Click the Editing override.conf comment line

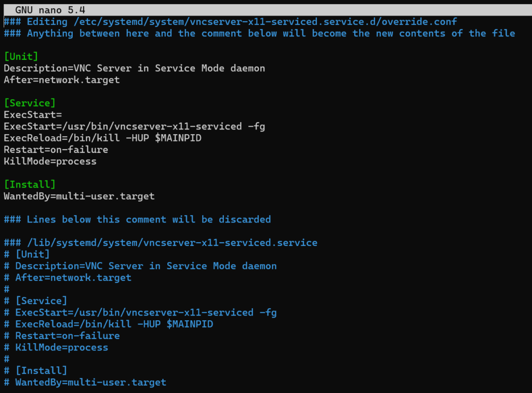[x=230, y=22]
